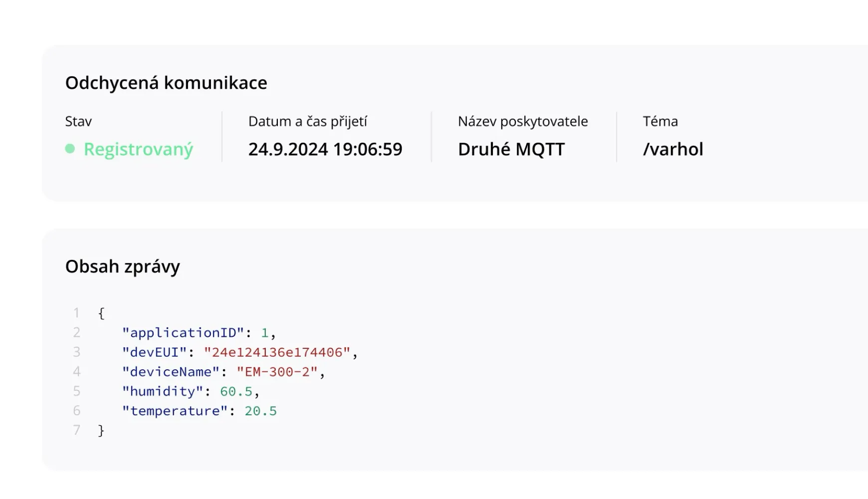Click the /varhol topic value
This screenshot has width=868, height=499.
(x=672, y=149)
